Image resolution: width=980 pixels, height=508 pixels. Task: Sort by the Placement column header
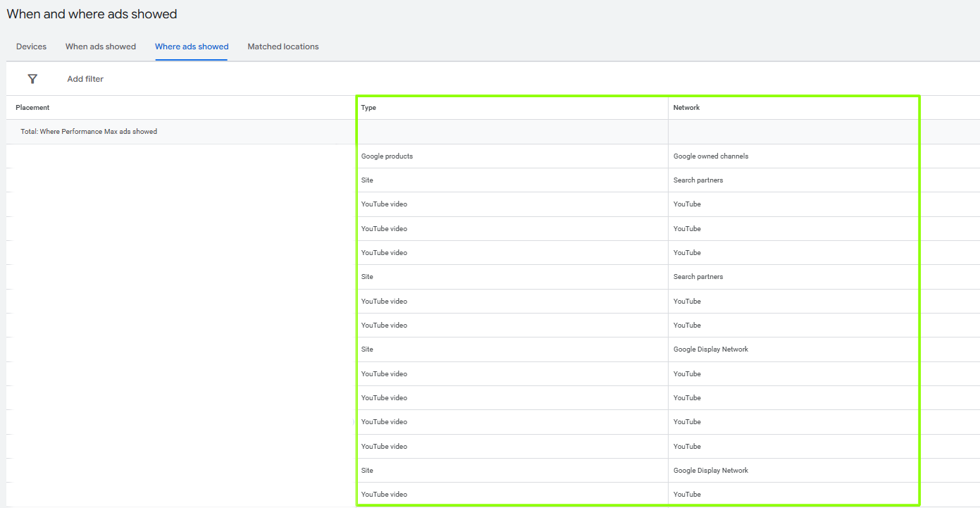click(32, 107)
